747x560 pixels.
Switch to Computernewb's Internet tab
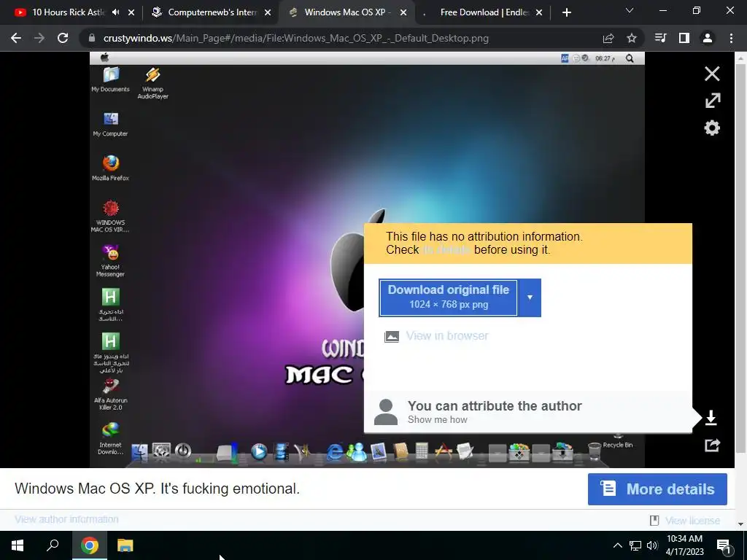[212, 12]
